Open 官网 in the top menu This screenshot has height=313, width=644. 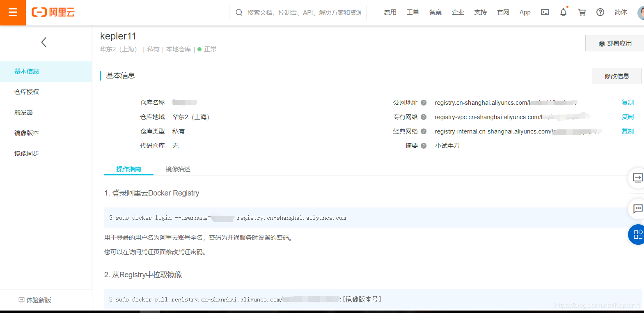click(503, 12)
